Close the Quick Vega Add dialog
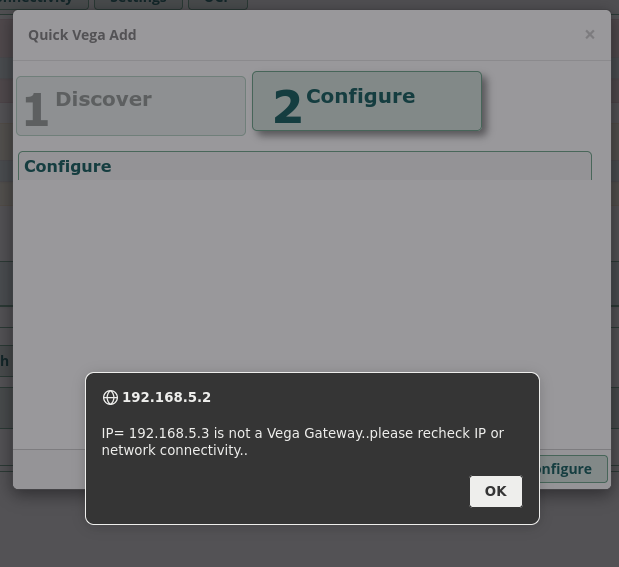619x567 pixels. (x=590, y=35)
